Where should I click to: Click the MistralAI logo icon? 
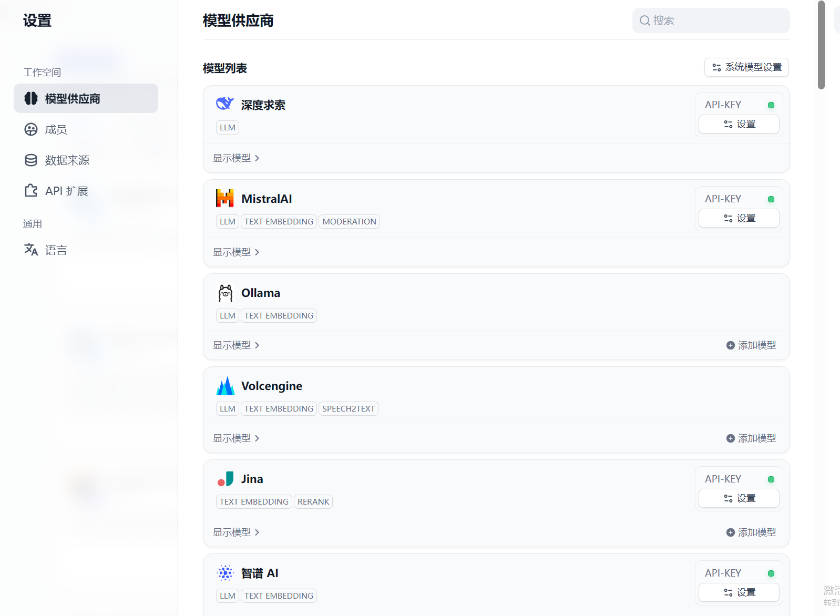tap(225, 198)
